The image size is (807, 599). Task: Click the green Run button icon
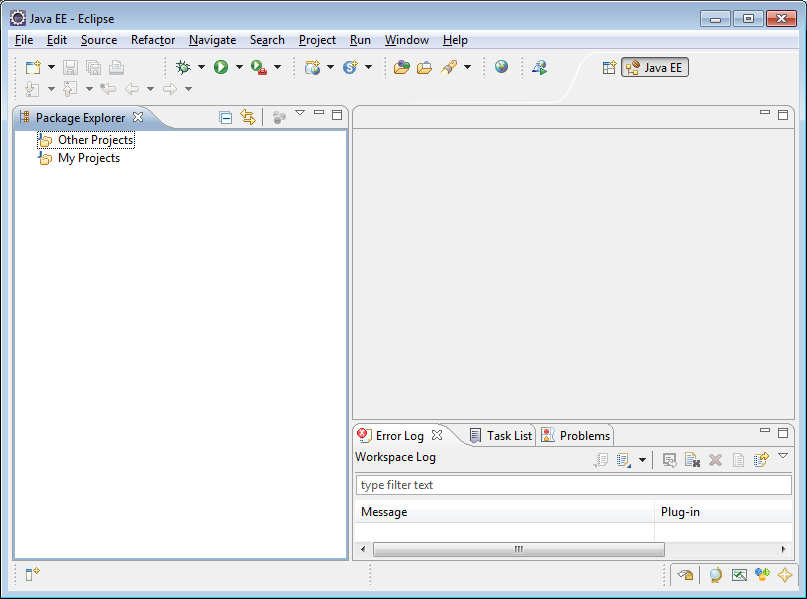coord(221,67)
